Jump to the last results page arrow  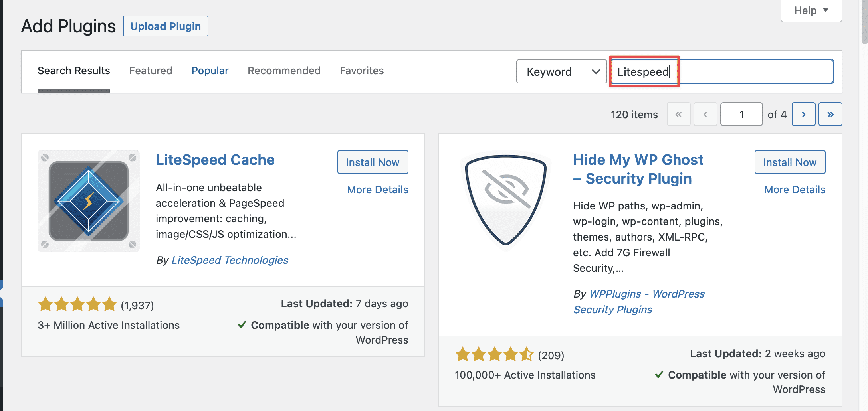coord(830,115)
